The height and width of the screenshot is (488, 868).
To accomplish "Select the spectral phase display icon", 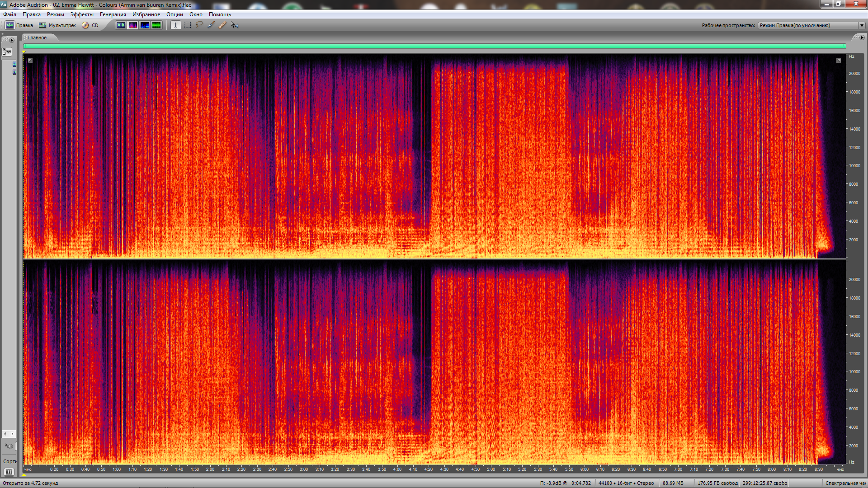I will [x=156, y=25].
